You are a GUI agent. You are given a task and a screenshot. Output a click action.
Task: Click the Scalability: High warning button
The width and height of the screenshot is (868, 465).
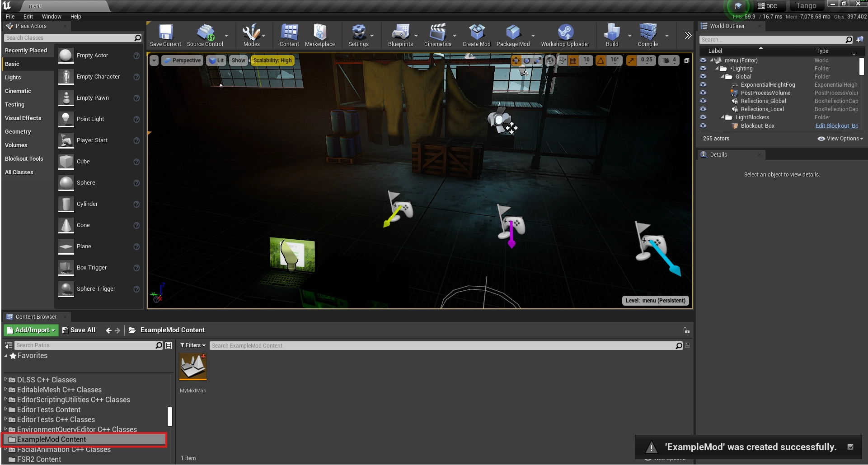pos(272,60)
